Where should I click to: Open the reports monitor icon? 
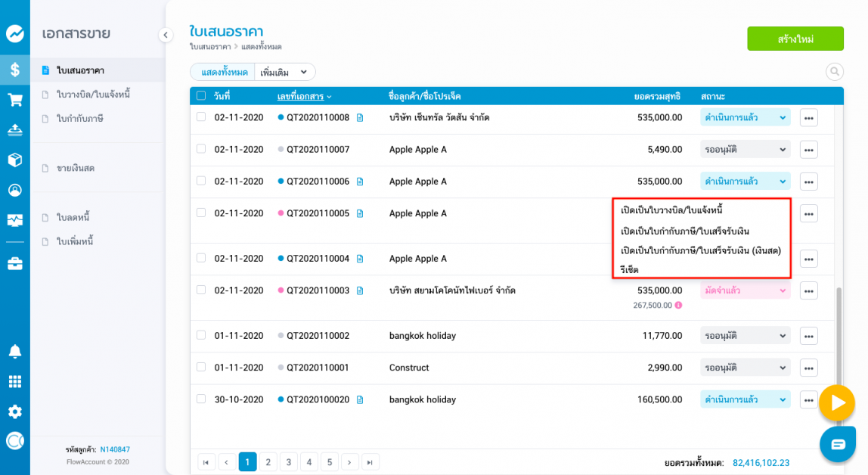[15, 220]
